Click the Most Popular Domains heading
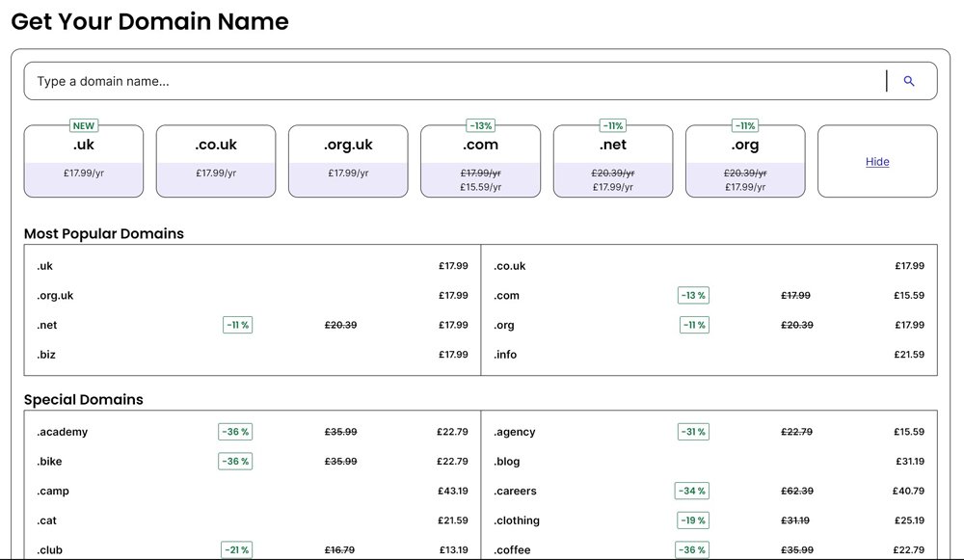The width and height of the screenshot is (964, 560). 104,233
